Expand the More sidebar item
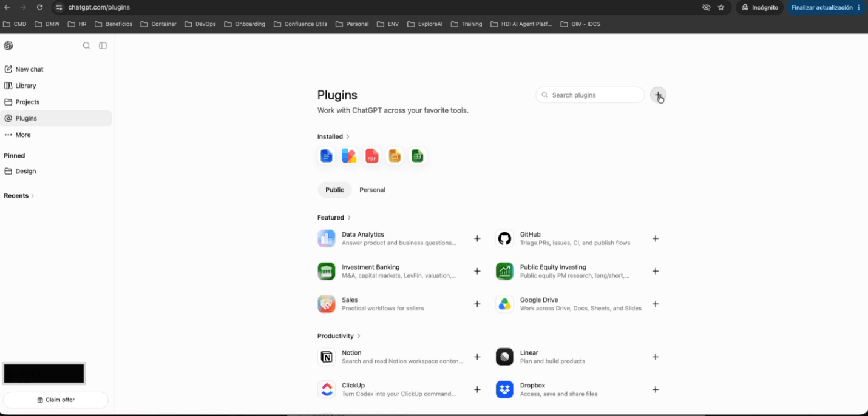This screenshot has width=868, height=416. [56, 135]
